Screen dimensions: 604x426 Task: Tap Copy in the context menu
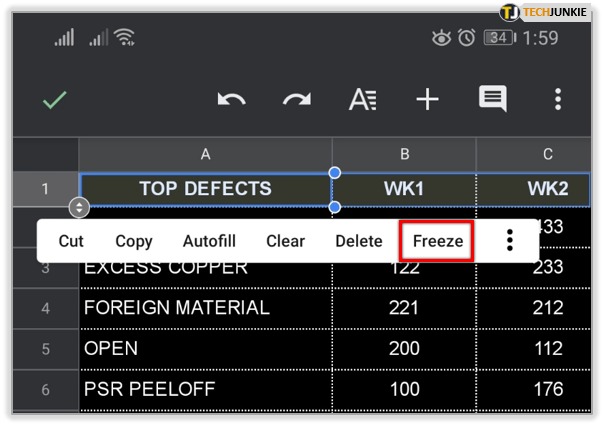pyautogui.click(x=134, y=241)
